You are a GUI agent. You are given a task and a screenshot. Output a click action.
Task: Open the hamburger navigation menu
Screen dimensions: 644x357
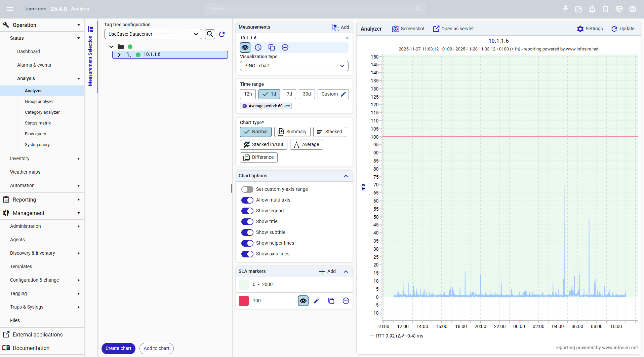point(10,9)
